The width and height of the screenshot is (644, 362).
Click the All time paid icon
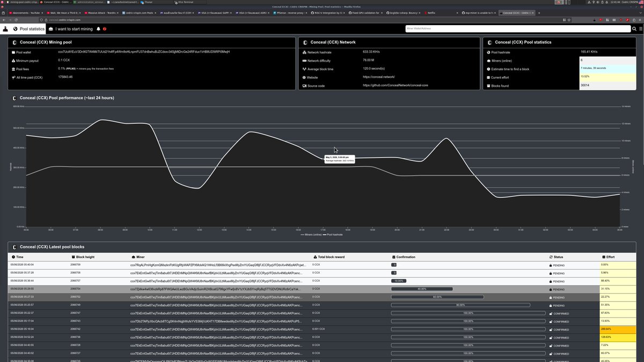pyautogui.click(x=13, y=78)
